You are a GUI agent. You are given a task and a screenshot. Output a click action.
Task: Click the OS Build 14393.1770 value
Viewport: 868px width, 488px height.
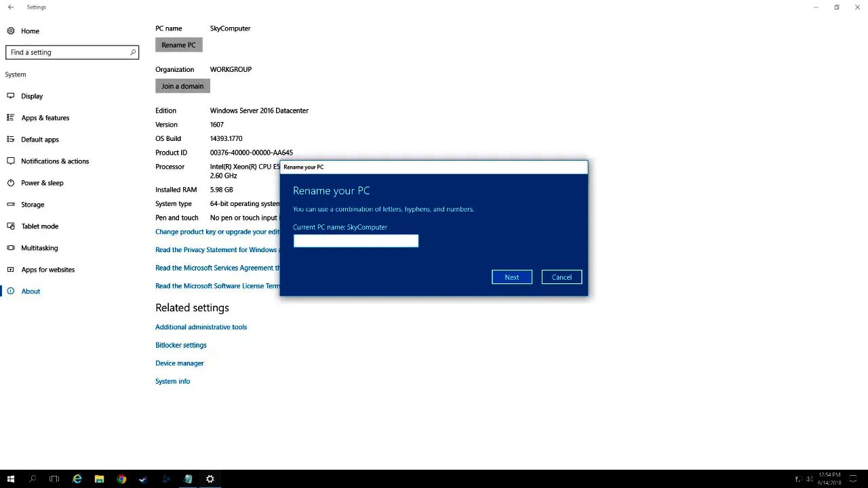[x=226, y=138]
